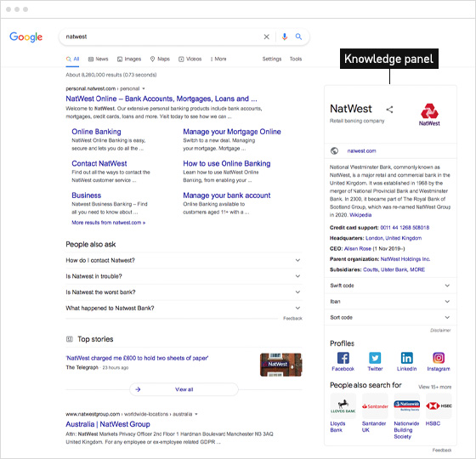Open NatWest's Instagram profile icon

coord(439,358)
